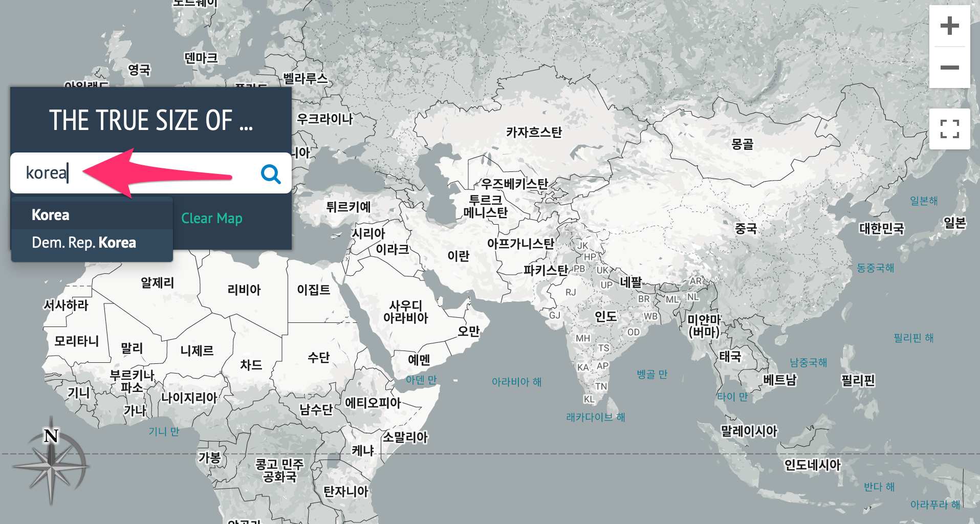Click the 일본해 sea label
This screenshot has width=980, height=524.
pyautogui.click(x=924, y=201)
